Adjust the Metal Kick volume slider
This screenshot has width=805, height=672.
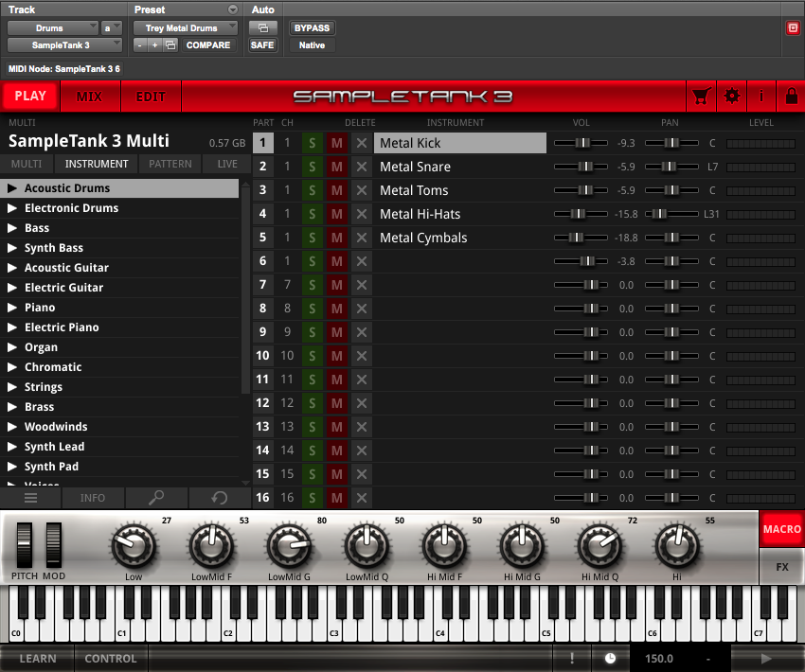coord(581,143)
